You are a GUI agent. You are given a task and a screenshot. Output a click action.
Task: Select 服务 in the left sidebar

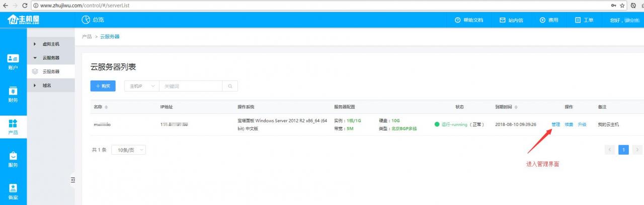pyautogui.click(x=13, y=160)
